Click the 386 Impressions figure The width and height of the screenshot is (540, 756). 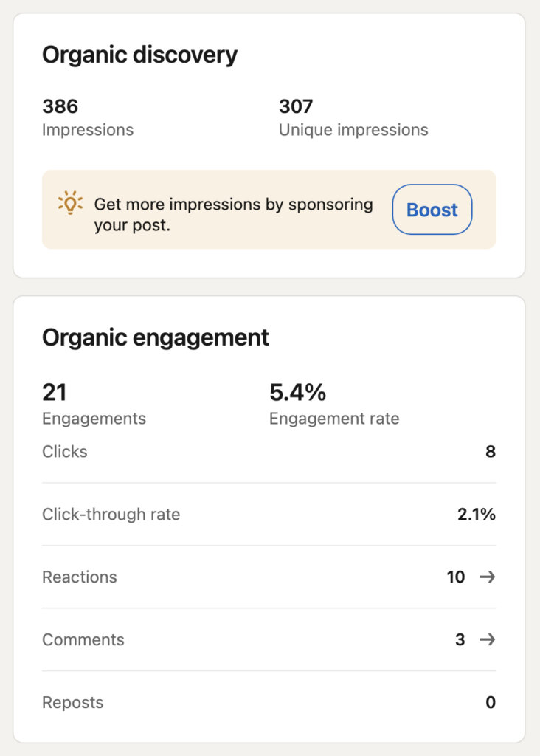click(x=60, y=107)
